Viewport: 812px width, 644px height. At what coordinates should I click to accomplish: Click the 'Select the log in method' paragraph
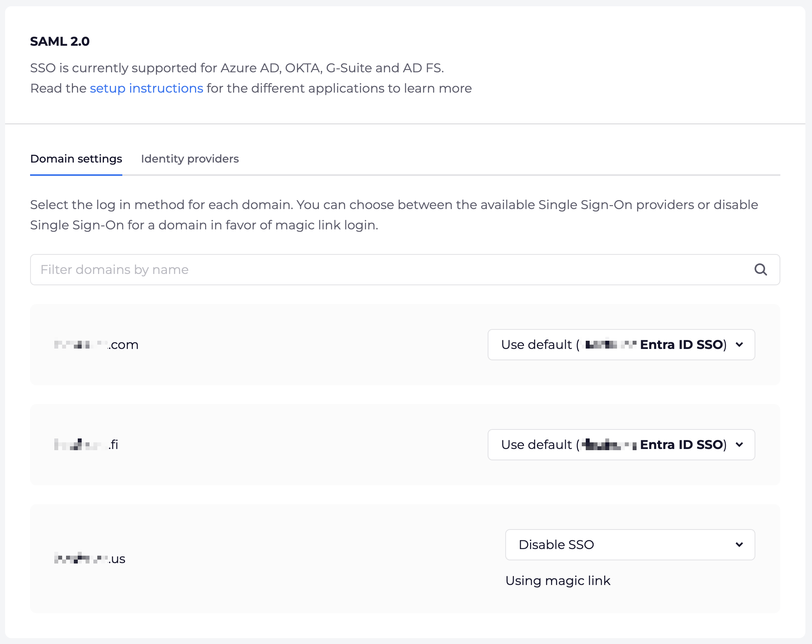(394, 215)
